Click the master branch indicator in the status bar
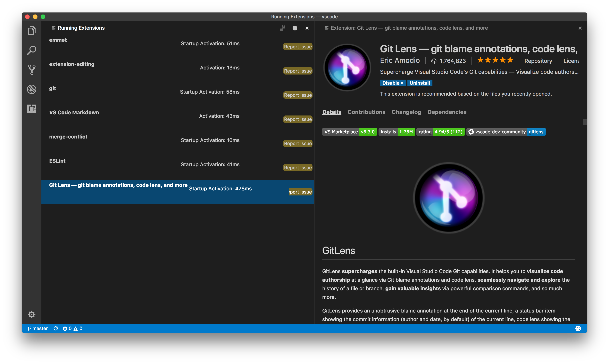The image size is (609, 364). (x=37, y=328)
